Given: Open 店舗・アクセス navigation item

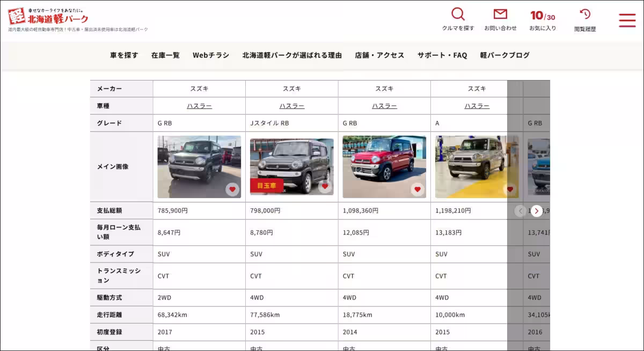Looking at the screenshot, I should click(x=379, y=55).
